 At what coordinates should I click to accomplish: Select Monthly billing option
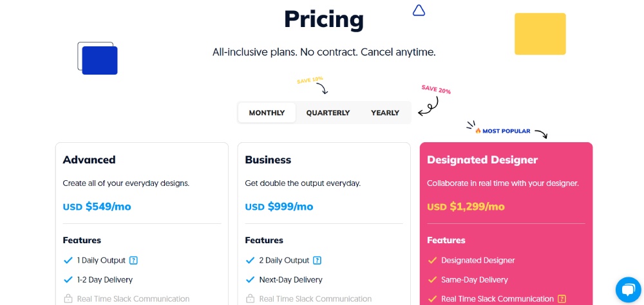tap(267, 113)
